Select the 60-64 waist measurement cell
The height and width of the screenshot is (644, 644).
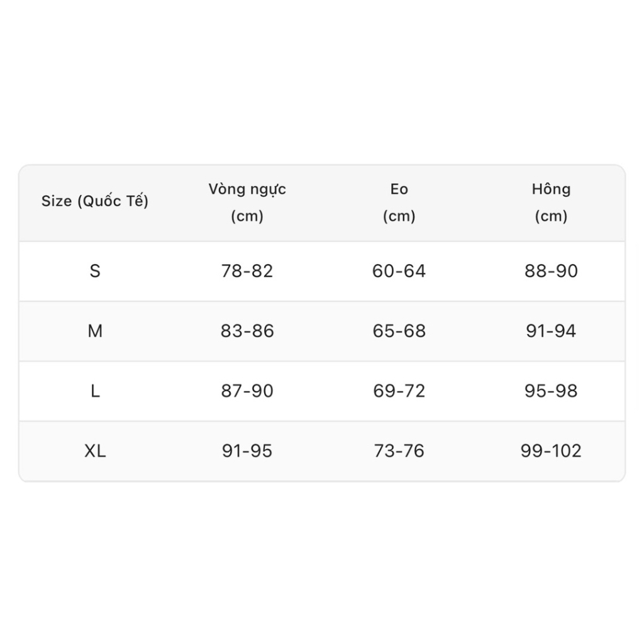tap(399, 271)
